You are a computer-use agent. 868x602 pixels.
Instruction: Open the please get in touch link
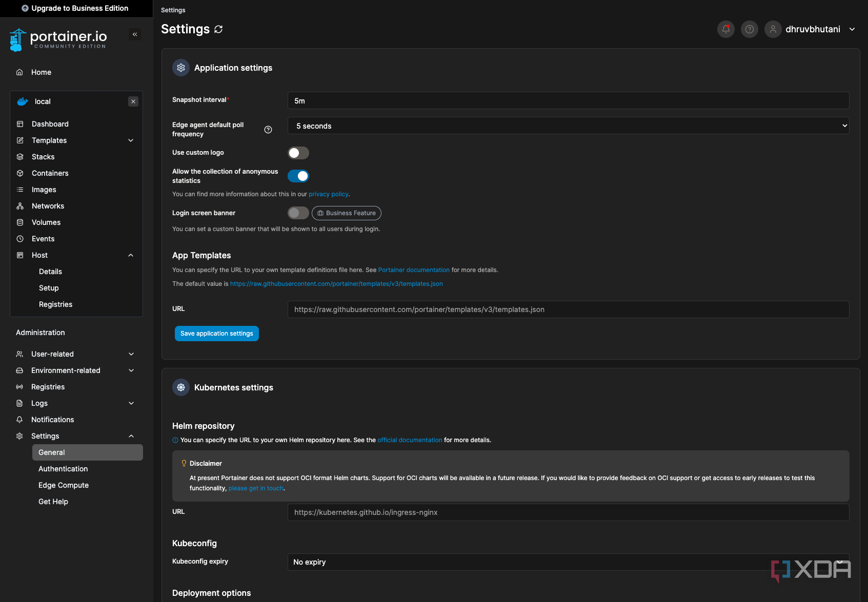256,488
